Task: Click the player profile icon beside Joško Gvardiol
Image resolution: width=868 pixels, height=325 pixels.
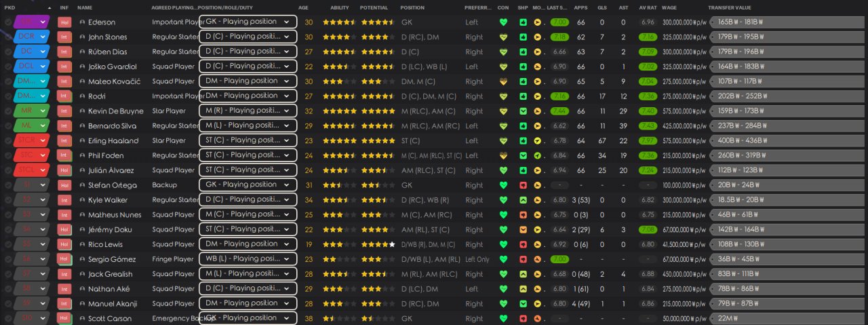Action: [x=82, y=66]
